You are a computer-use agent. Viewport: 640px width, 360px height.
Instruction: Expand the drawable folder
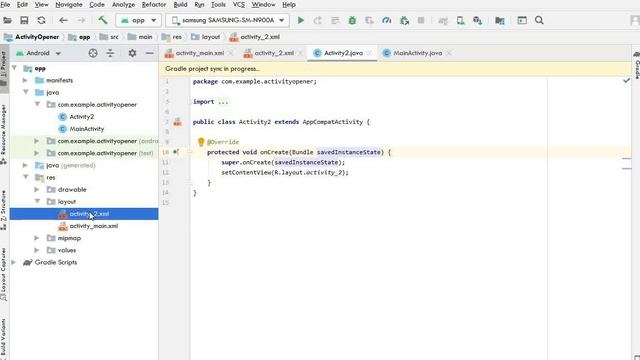pyautogui.click(x=37, y=189)
